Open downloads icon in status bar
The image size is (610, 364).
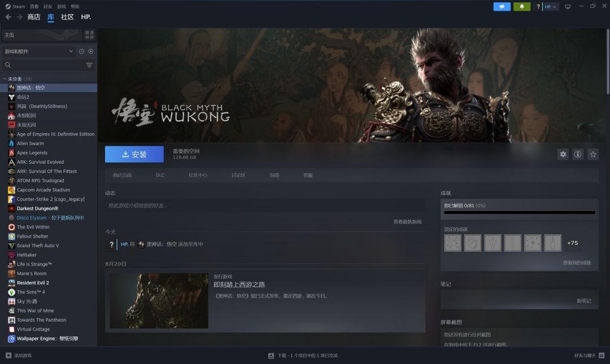(x=271, y=356)
